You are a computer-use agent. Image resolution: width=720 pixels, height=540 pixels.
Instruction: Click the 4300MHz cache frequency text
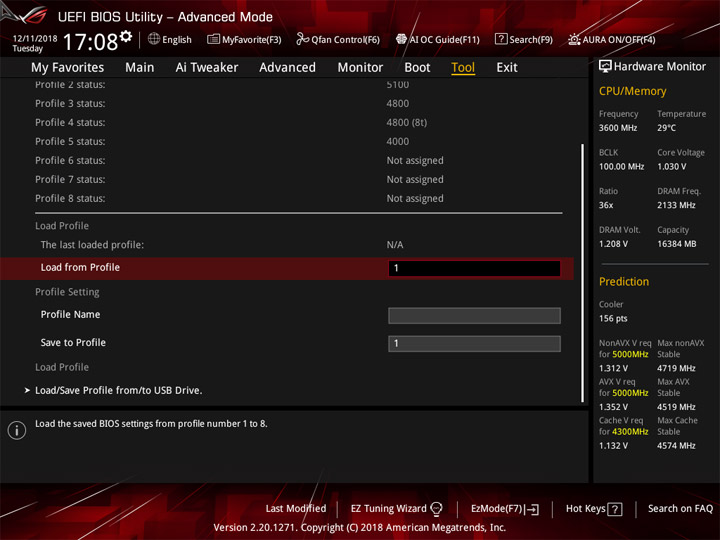tap(630, 432)
